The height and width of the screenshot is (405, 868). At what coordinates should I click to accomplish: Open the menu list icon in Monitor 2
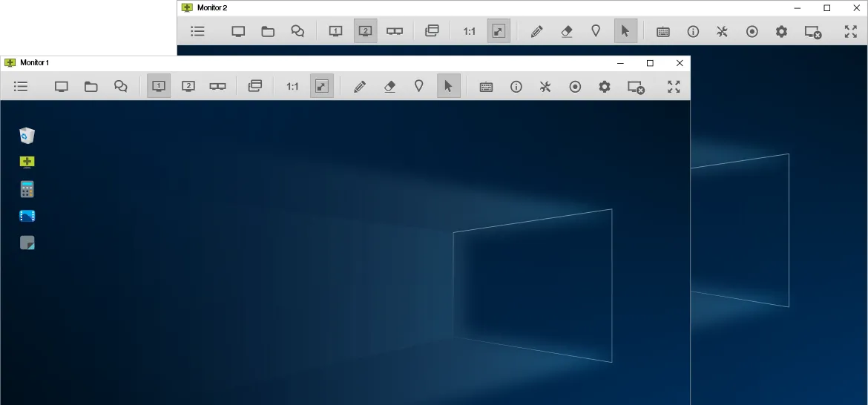[197, 31]
